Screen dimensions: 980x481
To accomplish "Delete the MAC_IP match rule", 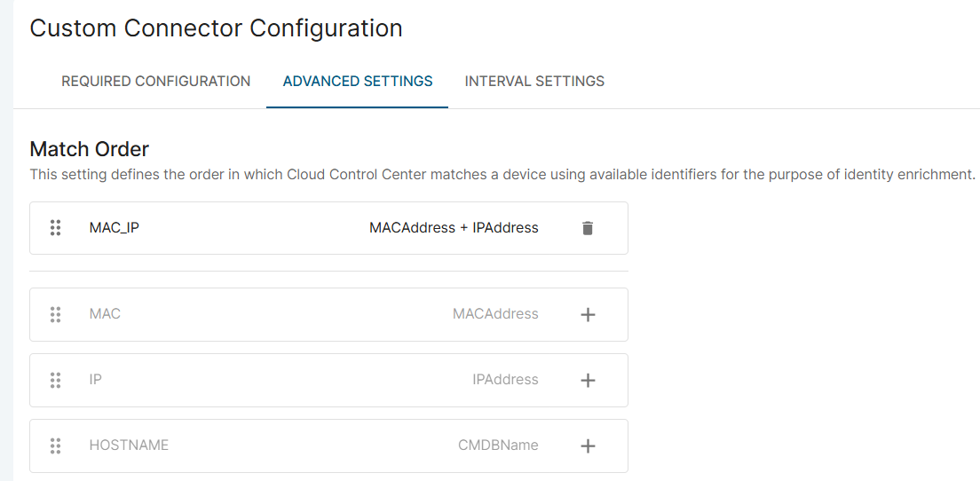I will [587, 228].
